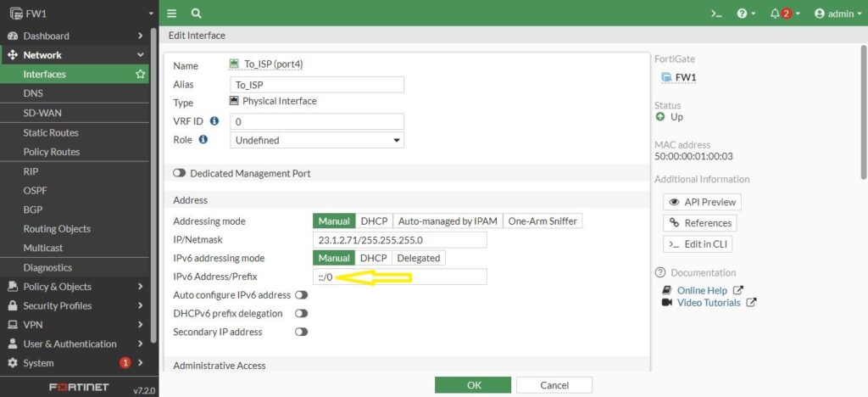The width and height of the screenshot is (868, 397).
Task: Open Static Routes in sidebar
Action: pos(51,132)
